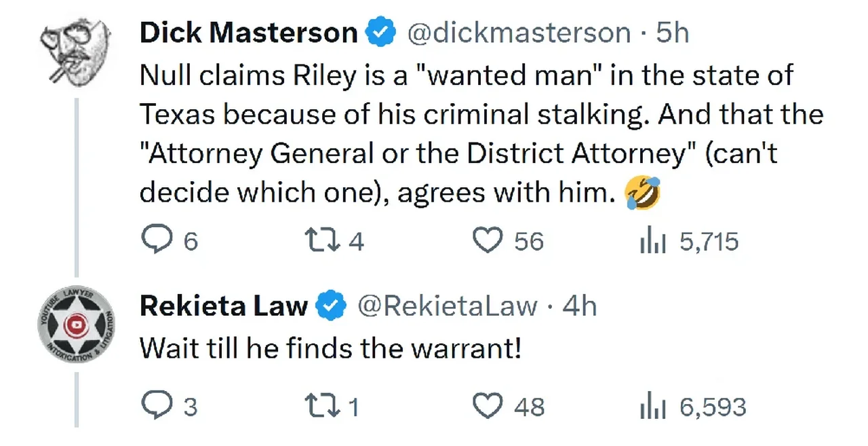Click the Rekieta Law display name
The image size is (868, 446).
coord(224,307)
